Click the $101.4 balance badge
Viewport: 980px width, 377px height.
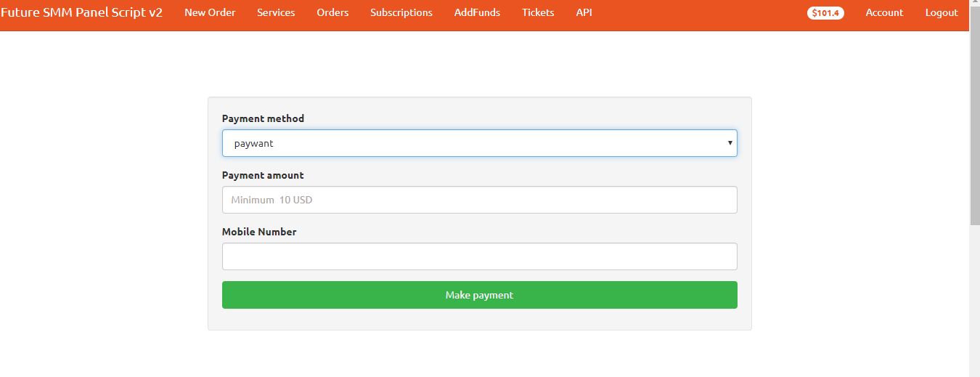pos(825,13)
